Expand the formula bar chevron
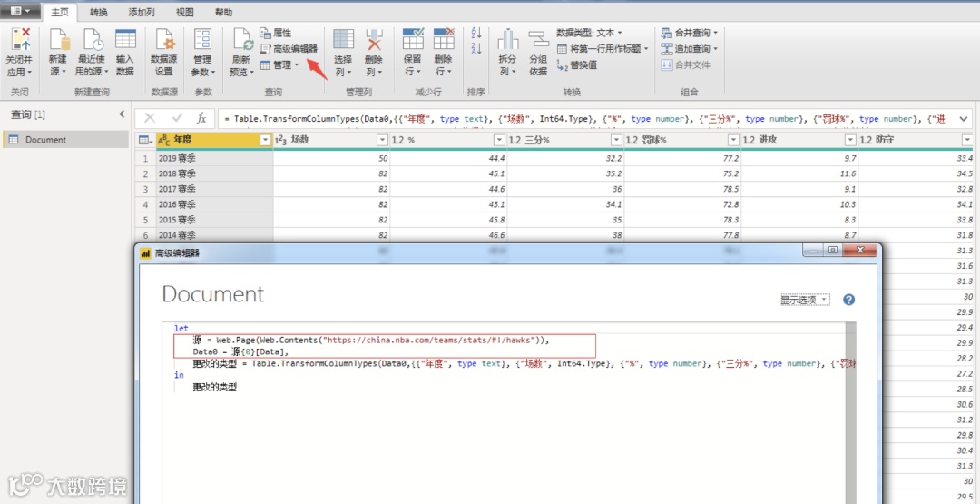This screenshot has width=980, height=504. point(963,118)
